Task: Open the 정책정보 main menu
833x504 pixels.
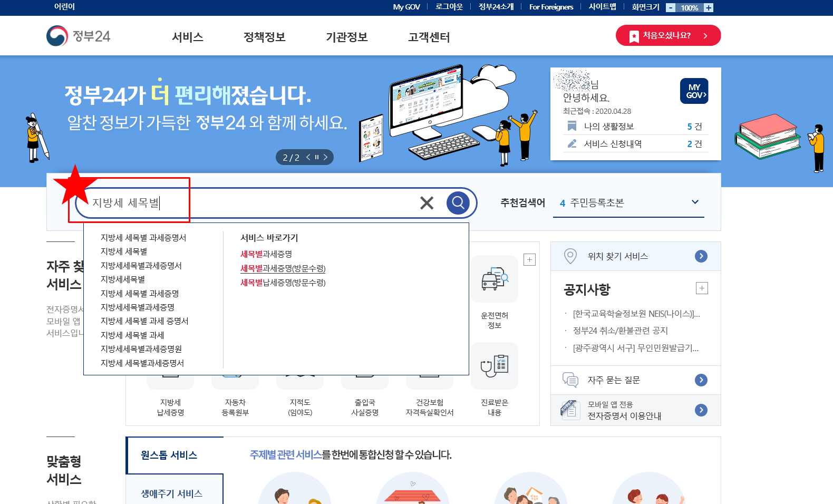Action: click(x=264, y=37)
